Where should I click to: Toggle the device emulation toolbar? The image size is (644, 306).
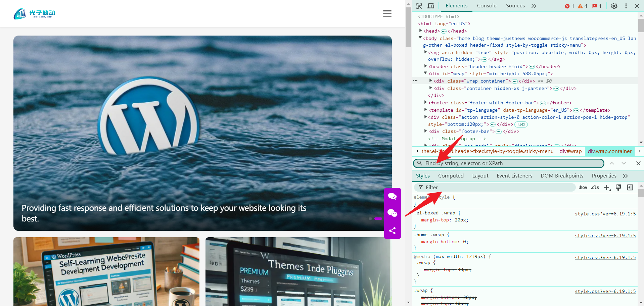pyautogui.click(x=430, y=6)
